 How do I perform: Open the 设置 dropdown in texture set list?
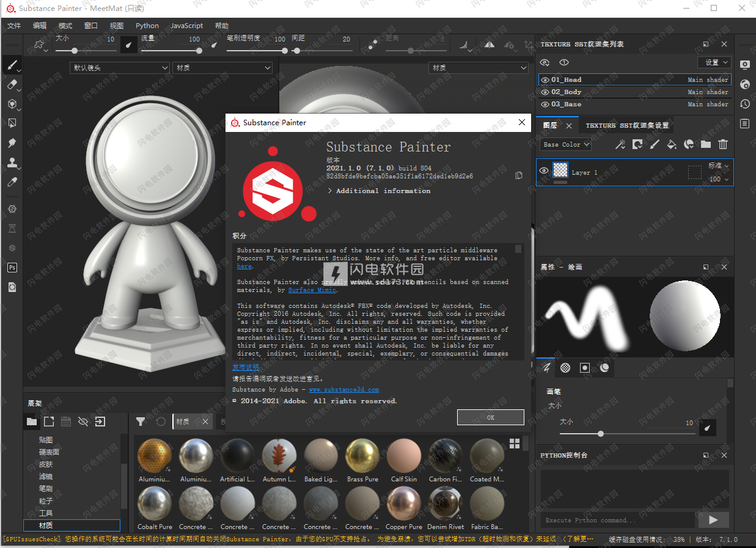point(714,62)
